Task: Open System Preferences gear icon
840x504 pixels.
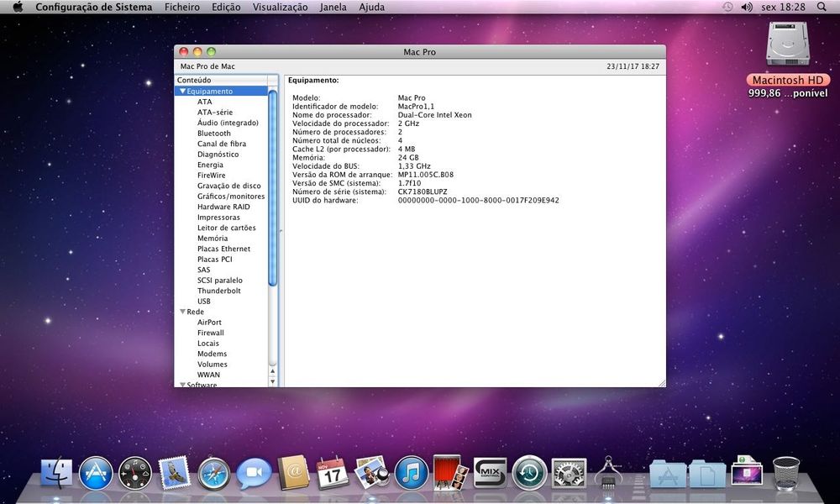Action: pos(569,474)
